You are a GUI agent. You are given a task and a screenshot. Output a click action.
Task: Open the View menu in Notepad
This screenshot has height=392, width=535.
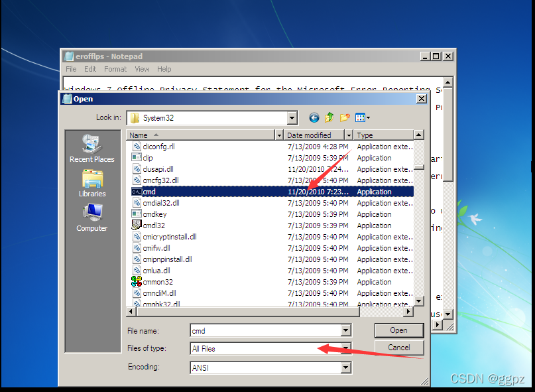[142, 69]
